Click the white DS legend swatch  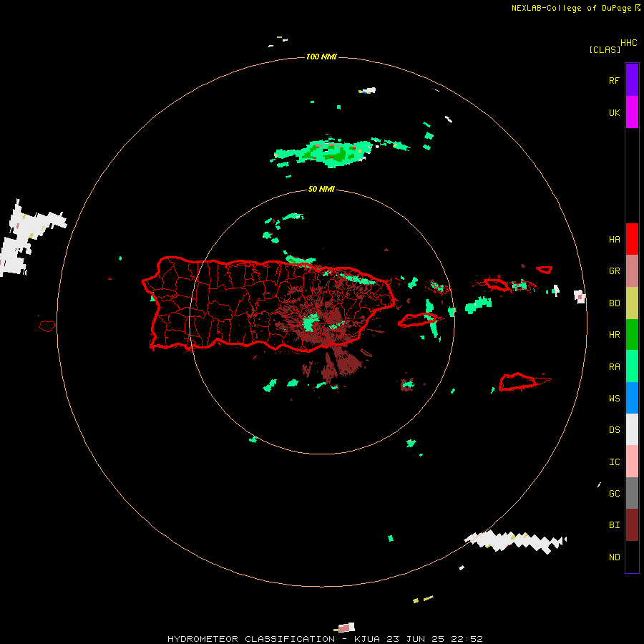click(632, 429)
